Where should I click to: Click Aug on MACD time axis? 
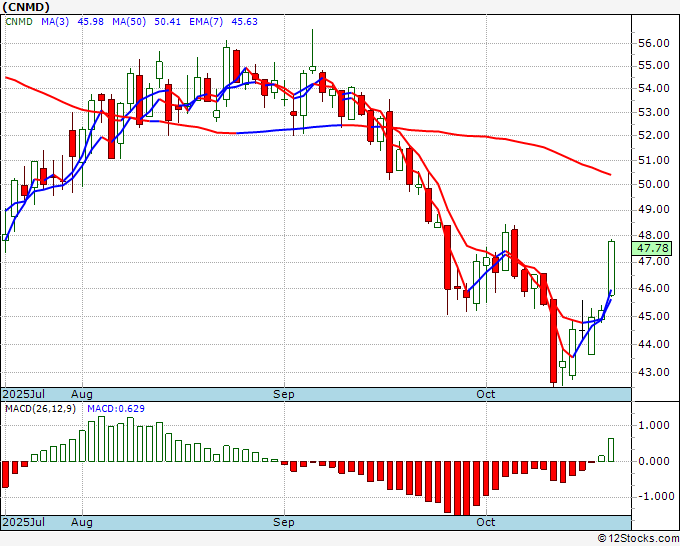pyautogui.click(x=82, y=522)
